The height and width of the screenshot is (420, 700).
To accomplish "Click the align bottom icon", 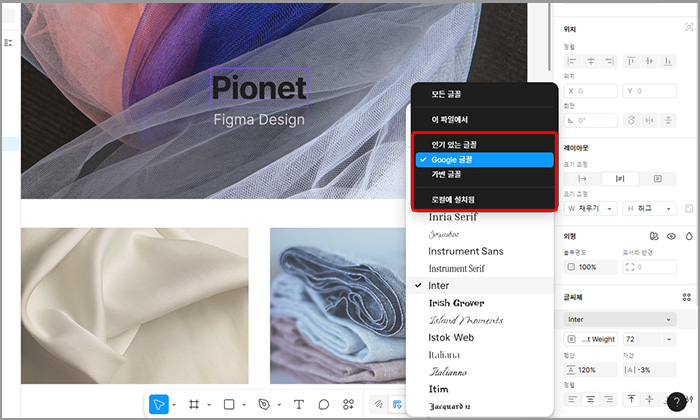I will click(668, 61).
